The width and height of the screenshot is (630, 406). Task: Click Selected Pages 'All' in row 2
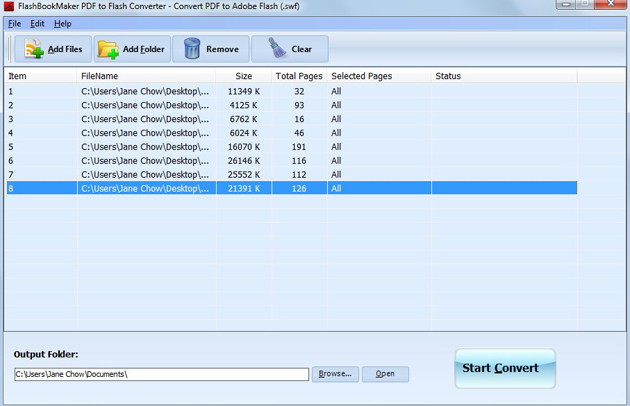point(336,105)
